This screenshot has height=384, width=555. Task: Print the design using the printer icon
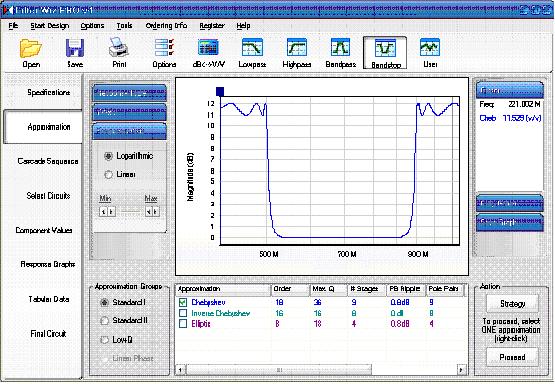[119, 53]
